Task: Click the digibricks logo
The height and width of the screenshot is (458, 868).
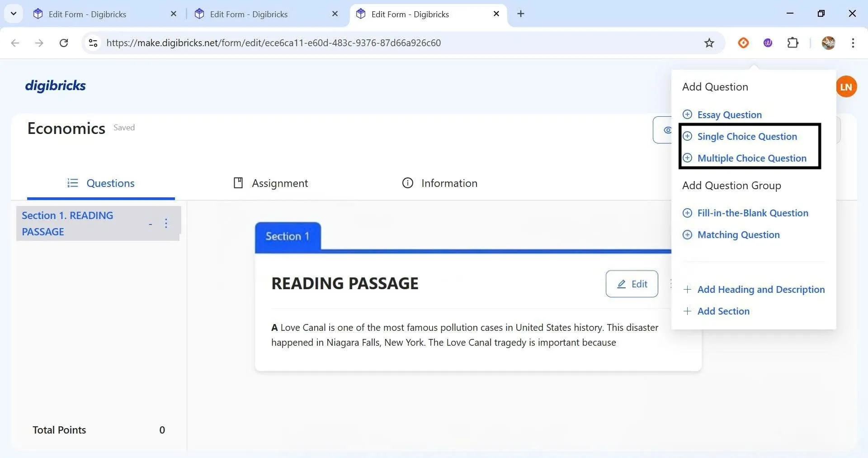Action: click(55, 86)
